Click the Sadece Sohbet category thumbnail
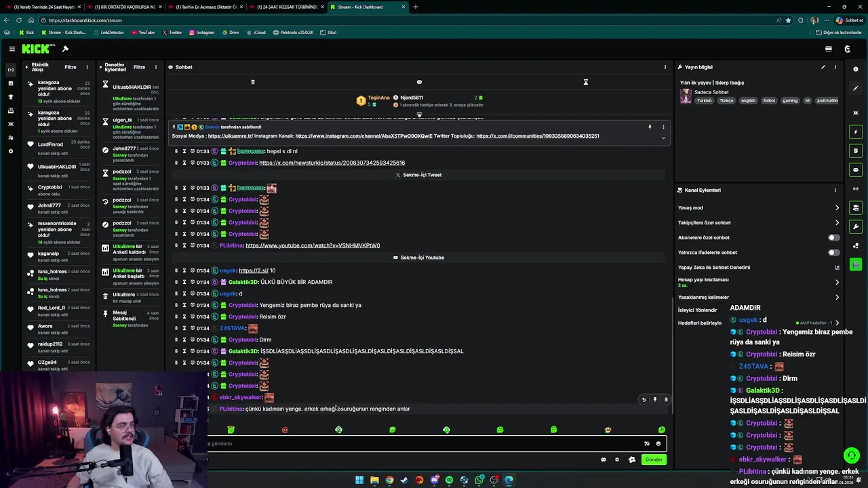 click(686, 96)
